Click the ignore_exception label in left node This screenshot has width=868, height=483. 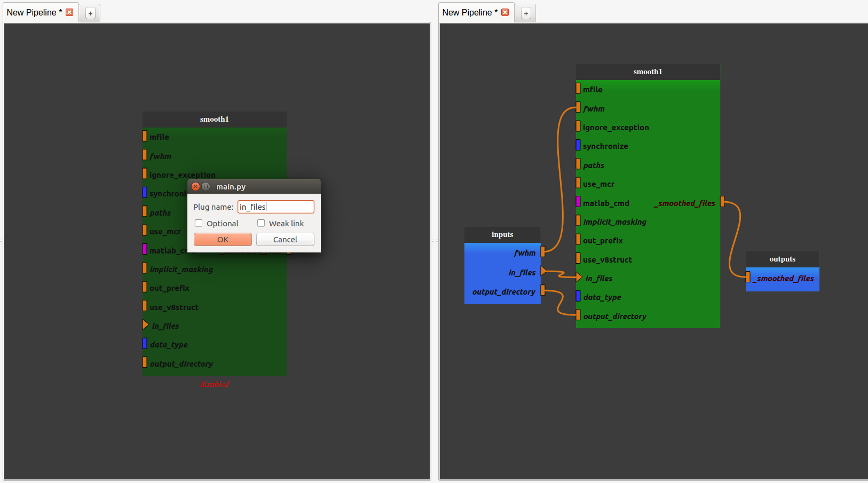point(183,175)
